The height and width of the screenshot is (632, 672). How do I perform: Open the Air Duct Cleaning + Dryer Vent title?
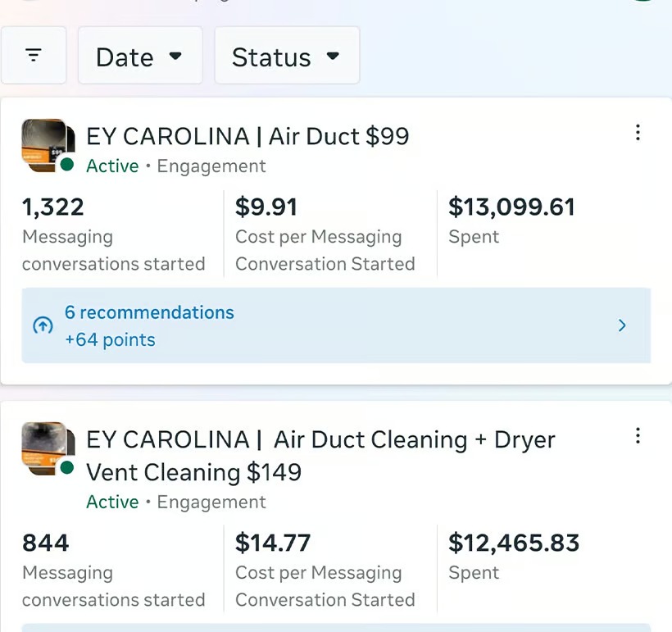(320, 455)
